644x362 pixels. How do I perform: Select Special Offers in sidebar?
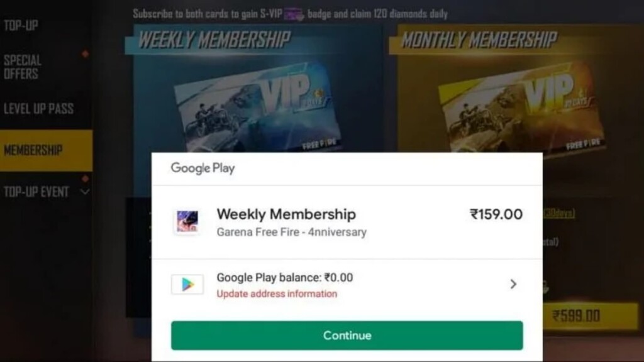coord(23,67)
